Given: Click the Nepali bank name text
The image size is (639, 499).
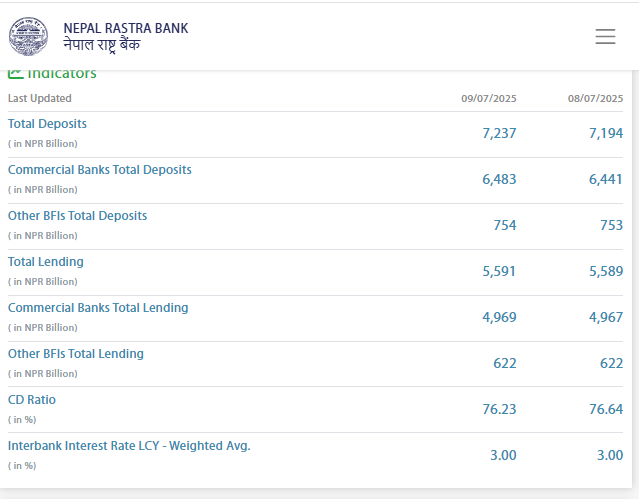Looking at the screenshot, I should 102,45.
